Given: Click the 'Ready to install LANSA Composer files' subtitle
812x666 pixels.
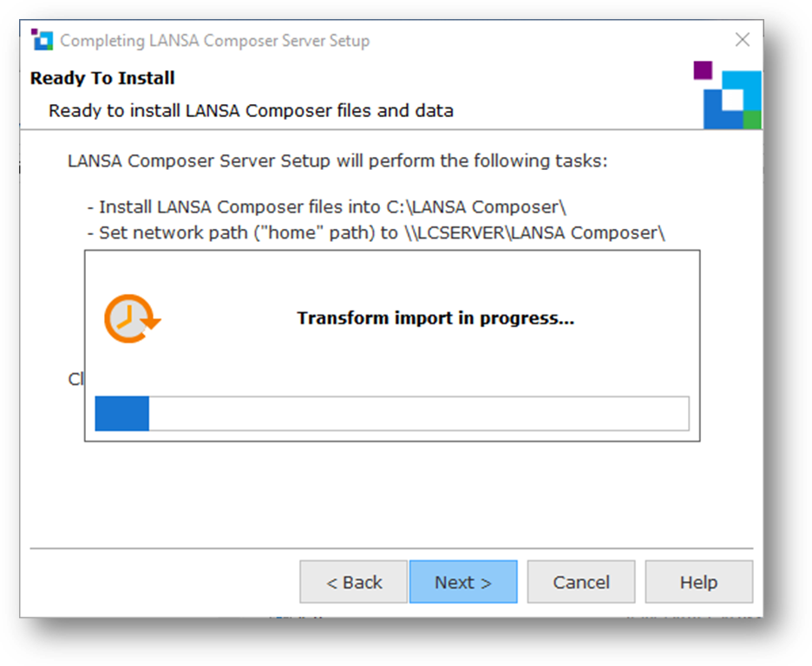Looking at the screenshot, I should [x=251, y=111].
